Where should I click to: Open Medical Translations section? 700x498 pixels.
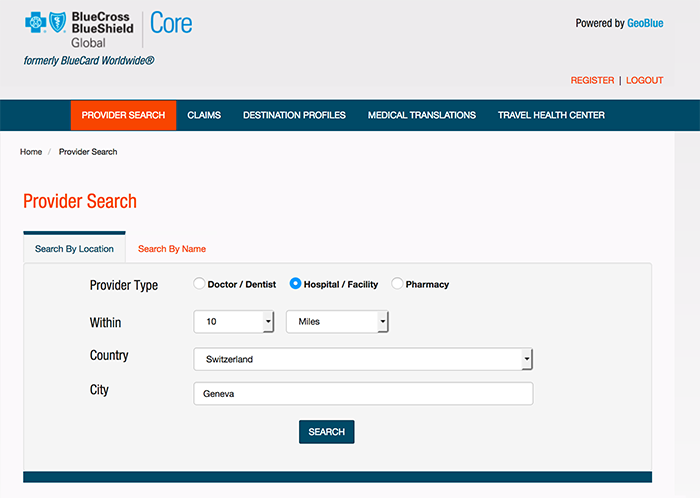[x=421, y=115]
